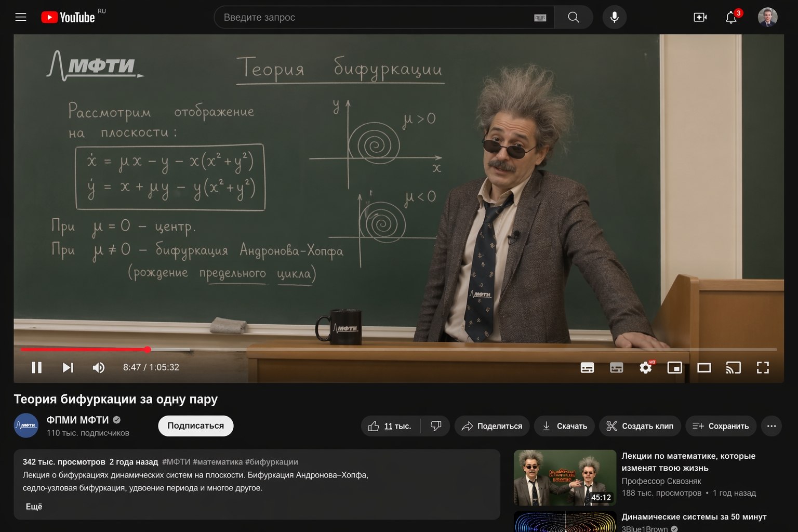
Task: Switch to miniplayer mode
Action: click(x=674, y=368)
